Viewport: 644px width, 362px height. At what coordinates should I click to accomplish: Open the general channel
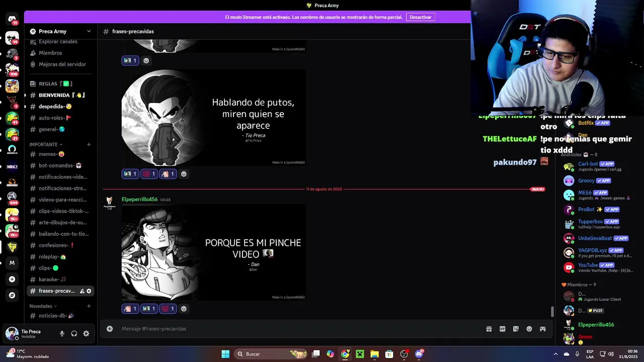pyautogui.click(x=61, y=129)
